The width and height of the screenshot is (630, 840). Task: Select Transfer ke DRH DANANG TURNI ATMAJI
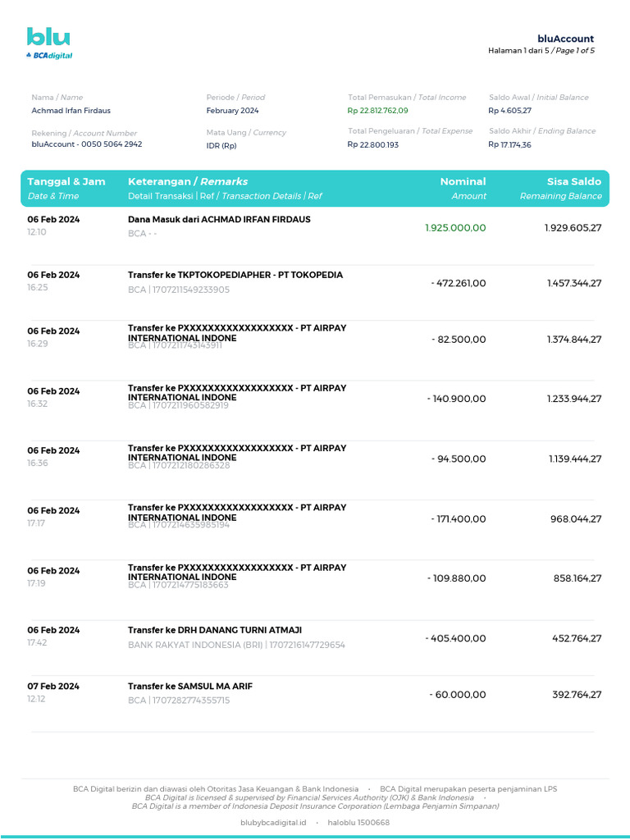(x=215, y=630)
